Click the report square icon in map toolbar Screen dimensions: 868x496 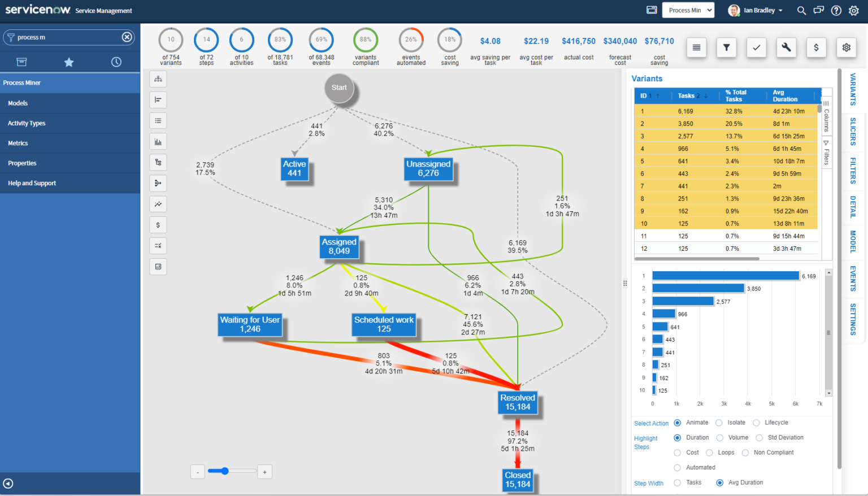tap(158, 267)
